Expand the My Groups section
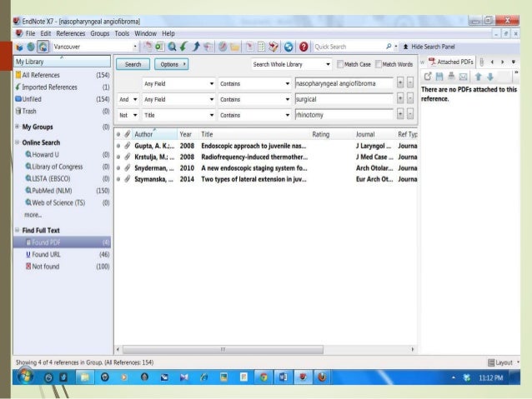532x399 pixels. point(17,127)
